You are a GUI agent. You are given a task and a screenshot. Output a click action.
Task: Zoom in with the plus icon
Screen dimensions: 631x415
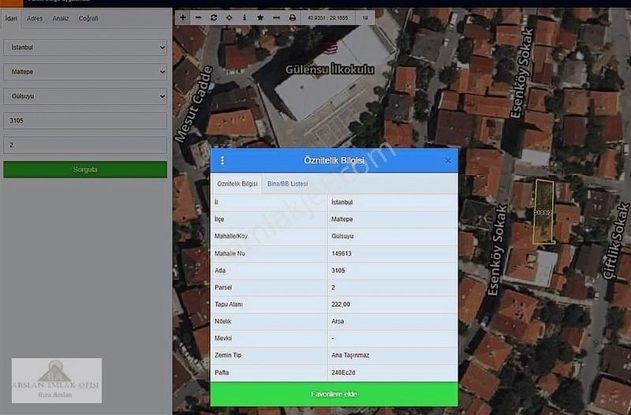(x=183, y=18)
